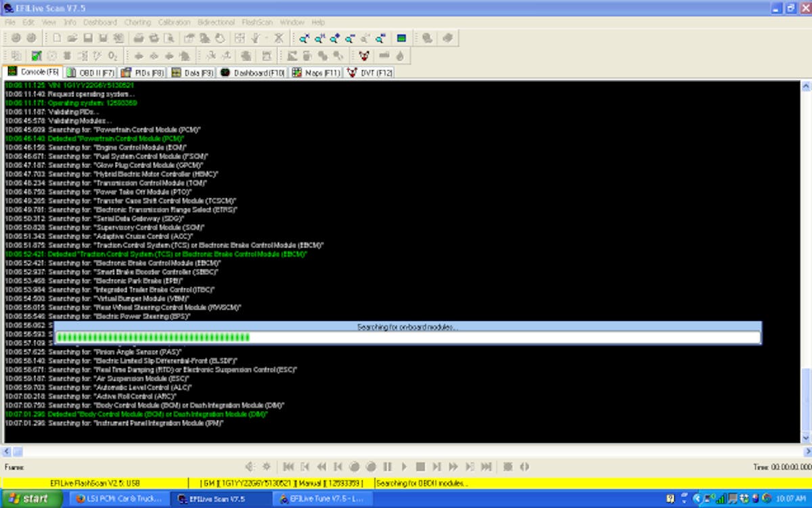Switch to the PIDs (F8) tab

tap(141, 72)
